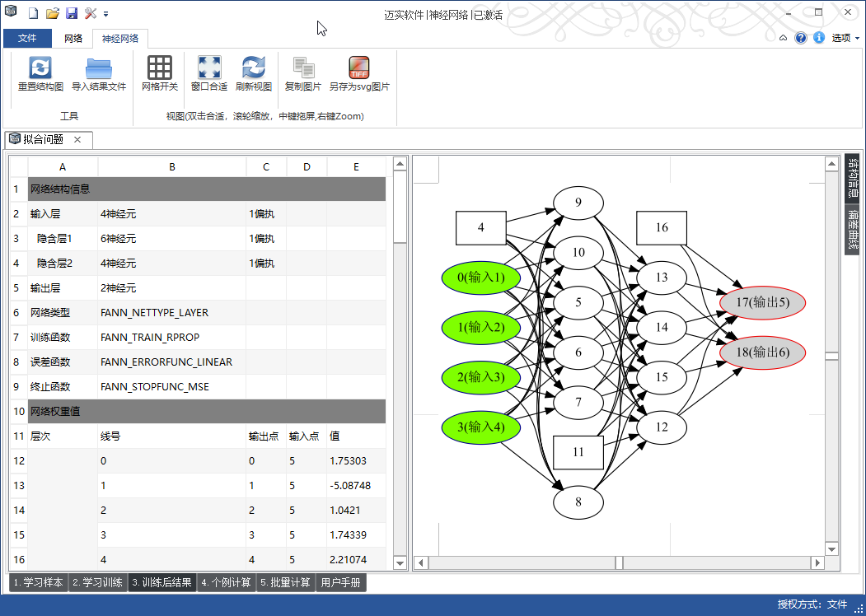
Task: Open the 文件 file menu
Action: [27, 39]
